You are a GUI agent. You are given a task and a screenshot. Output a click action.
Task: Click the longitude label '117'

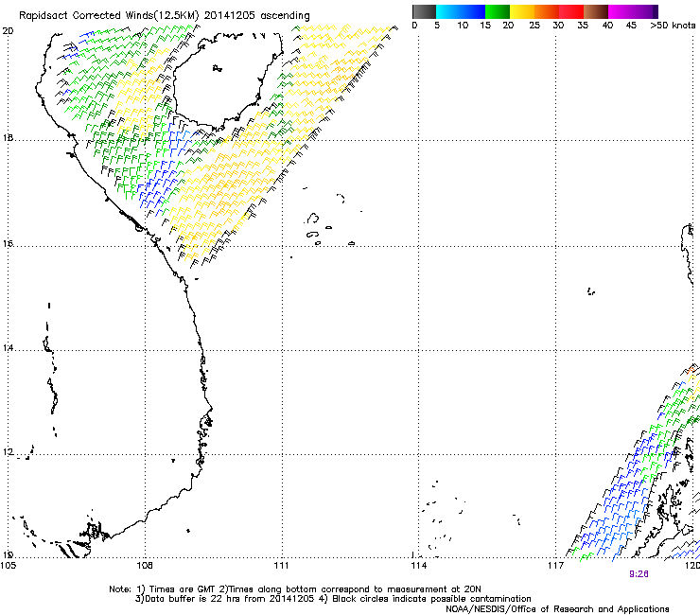555,566
